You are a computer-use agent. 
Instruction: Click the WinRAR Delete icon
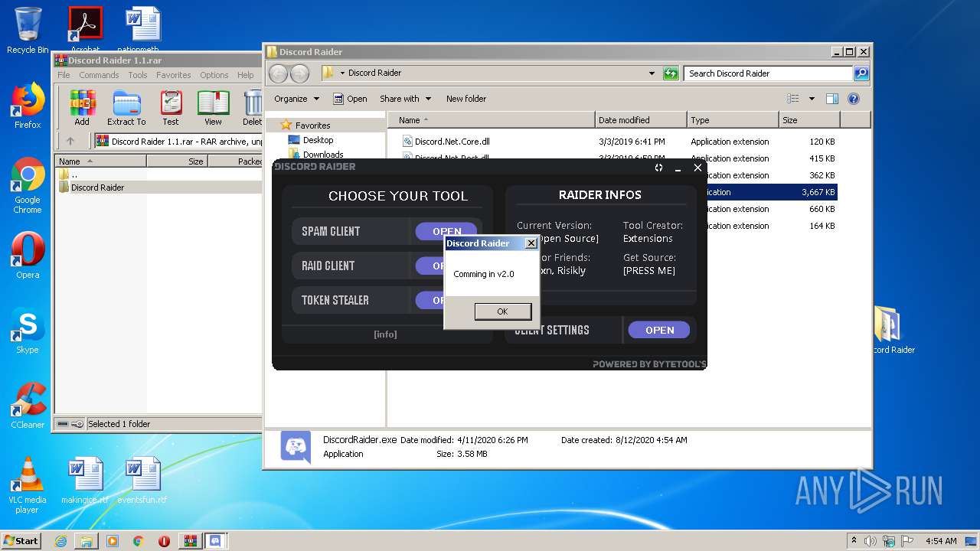coord(253,108)
